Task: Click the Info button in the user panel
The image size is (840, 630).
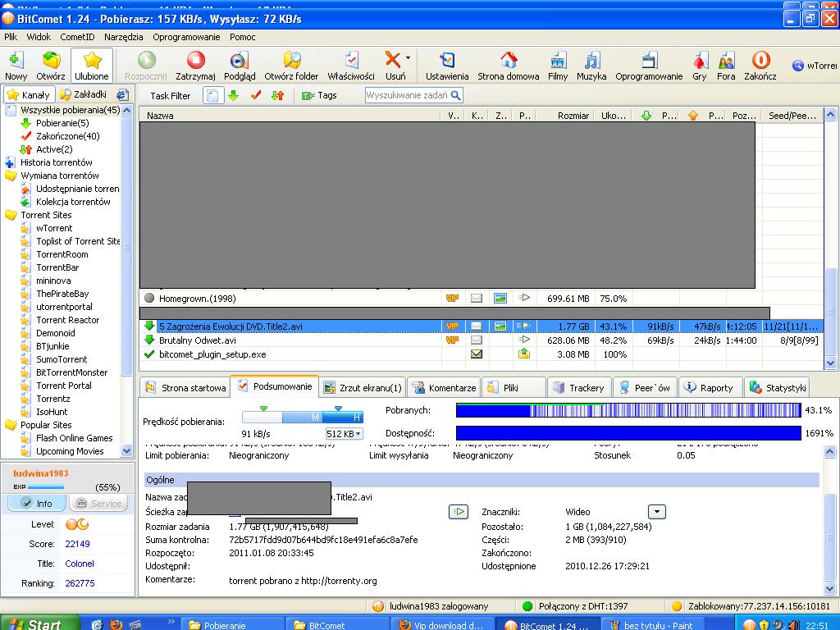Action: [36, 503]
